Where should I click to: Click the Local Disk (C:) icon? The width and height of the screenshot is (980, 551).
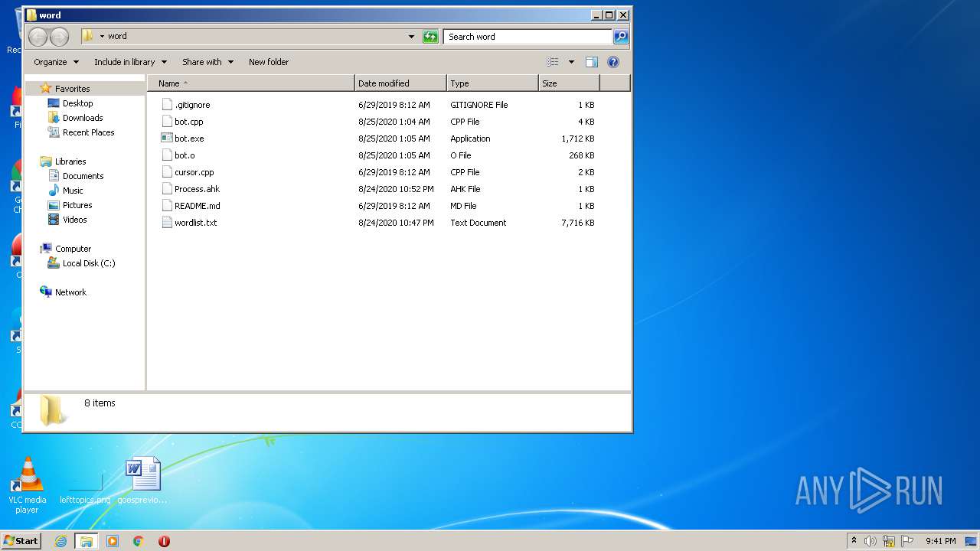(54, 263)
